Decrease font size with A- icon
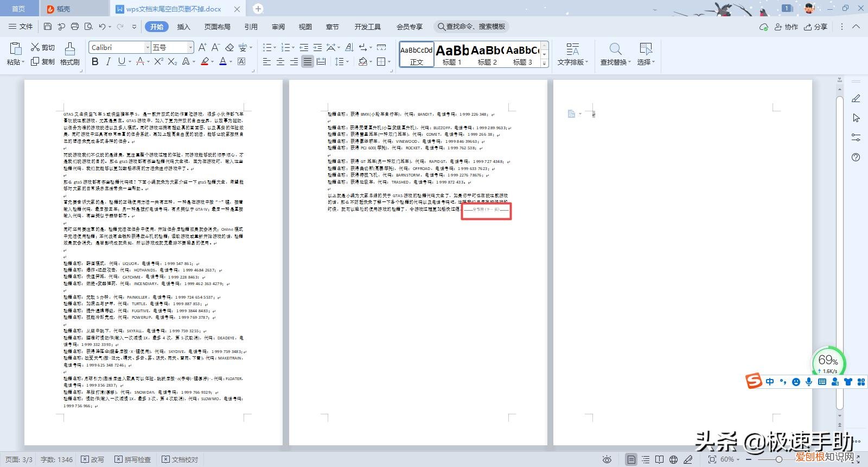The height and width of the screenshot is (467, 868). [215, 47]
